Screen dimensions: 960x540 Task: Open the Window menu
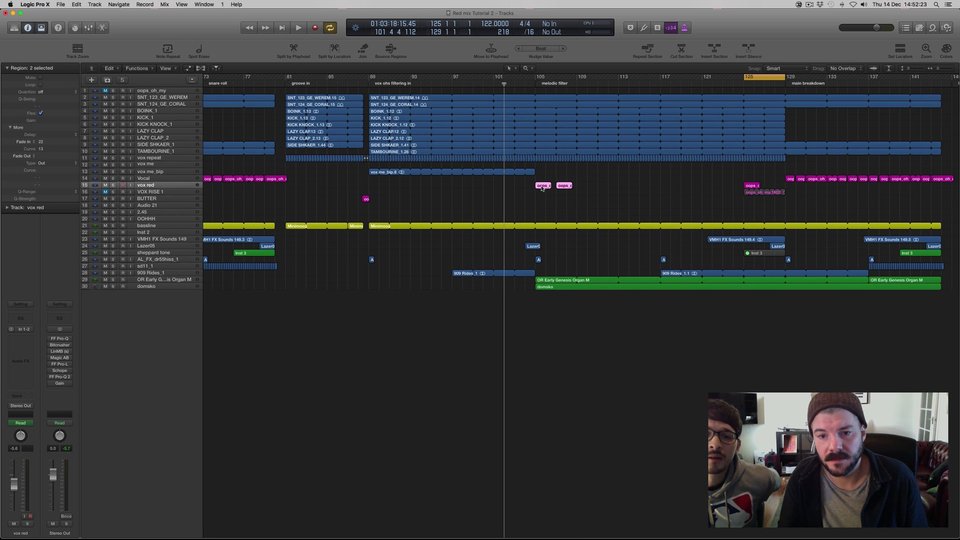[204, 4]
